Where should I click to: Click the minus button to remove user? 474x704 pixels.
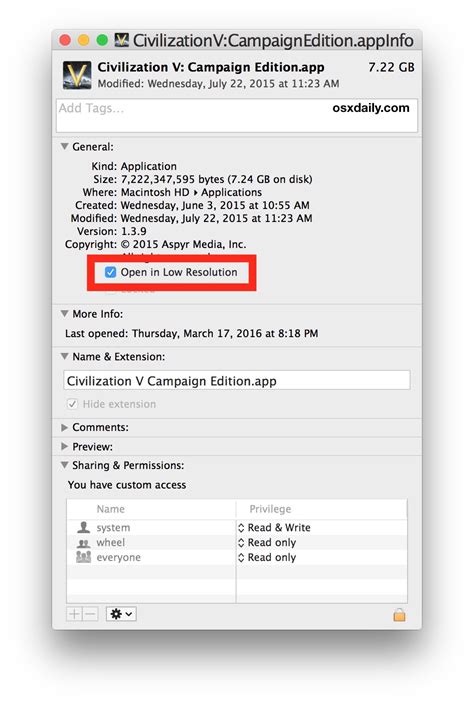90,614
